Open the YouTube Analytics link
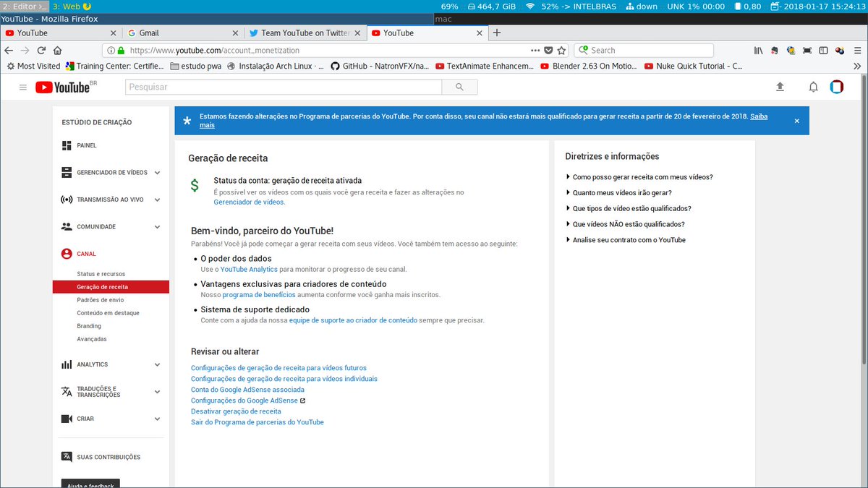Viewport: 868px width, 488px height. [x=249, y=269]
